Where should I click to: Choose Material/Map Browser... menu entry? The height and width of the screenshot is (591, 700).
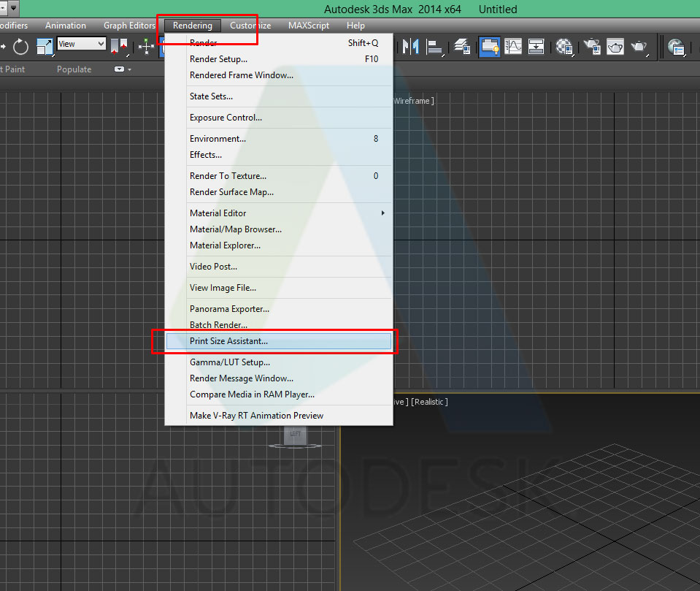pyautogui.click(x=279, y=229)
